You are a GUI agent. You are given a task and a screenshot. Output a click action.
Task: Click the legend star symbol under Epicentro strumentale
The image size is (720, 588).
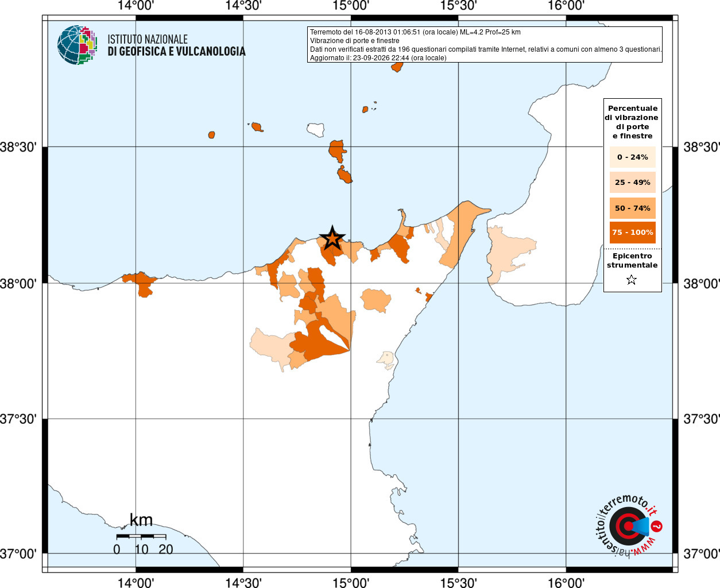coord(632,280)
